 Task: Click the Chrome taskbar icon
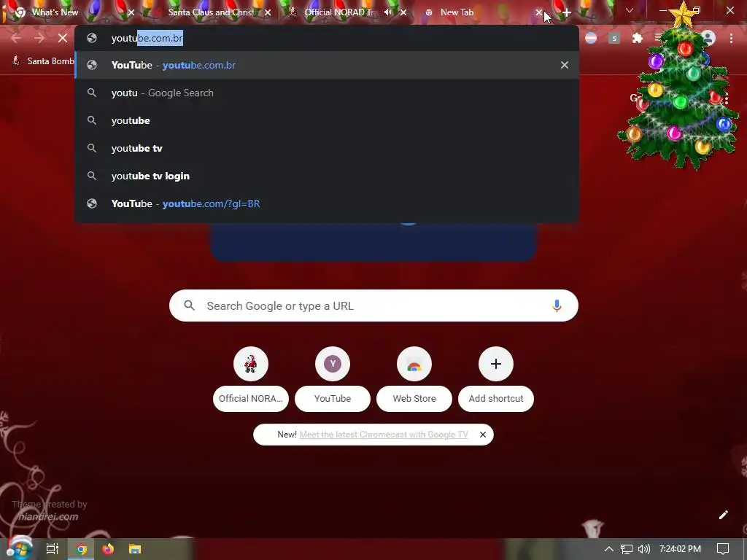point(82,550)
